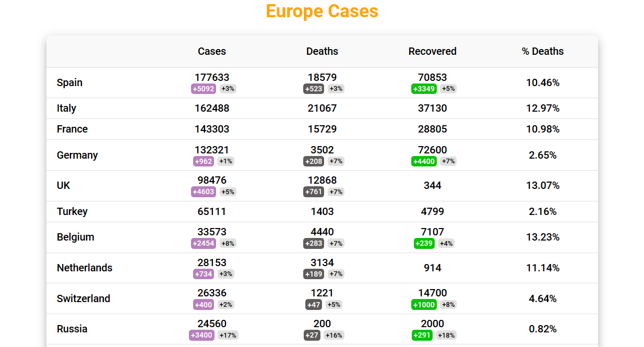Click Germany's recovered value 72600
This screenshot has width=644, height=347.
(433, 150)
